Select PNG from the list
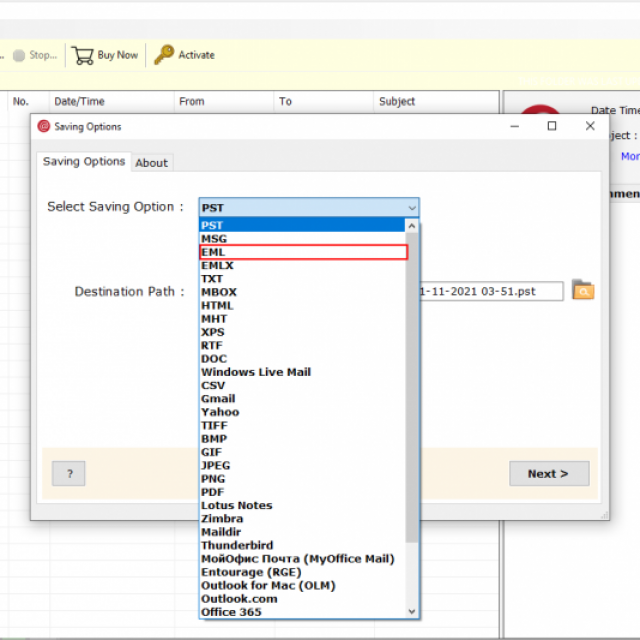 [x=302, y=479]
